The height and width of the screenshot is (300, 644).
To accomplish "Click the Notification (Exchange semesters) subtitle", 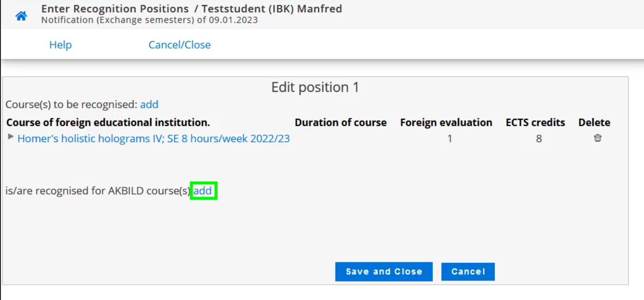I will [149, 20].
